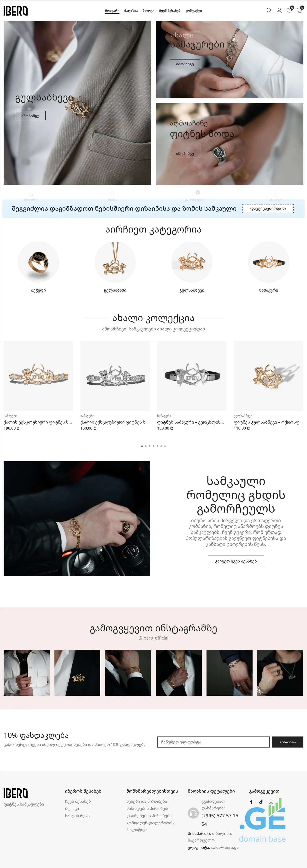Click the გაიგეთ ჩვენ შესახებ button
Viewport: 307px width, 868px height.
(236, 561)
